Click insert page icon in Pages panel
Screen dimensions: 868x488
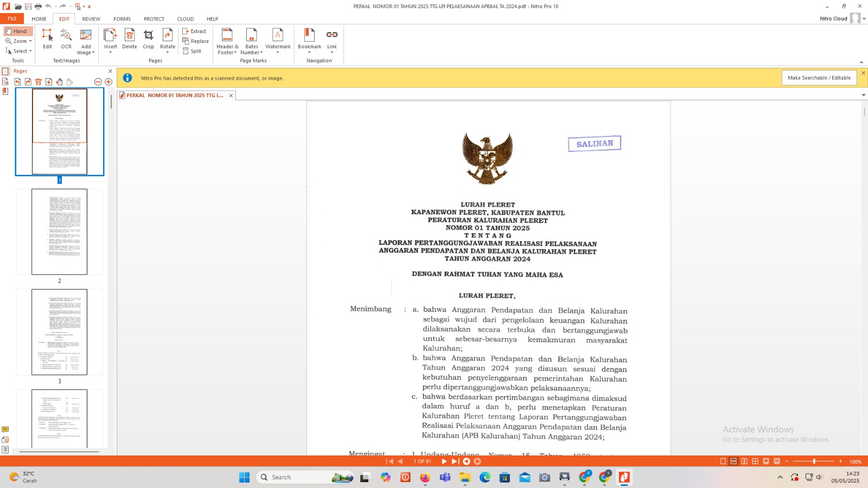tap(49, 82)
